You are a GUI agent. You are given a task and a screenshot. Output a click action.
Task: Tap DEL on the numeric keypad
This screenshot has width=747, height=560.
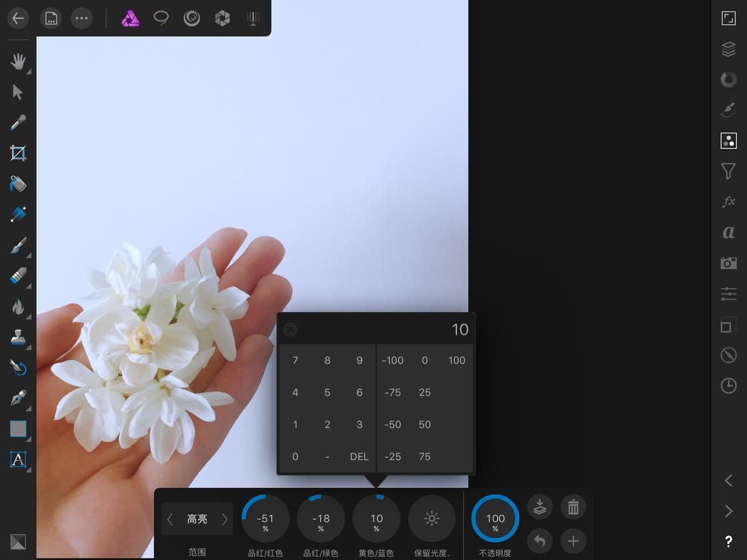coord(359,457)
